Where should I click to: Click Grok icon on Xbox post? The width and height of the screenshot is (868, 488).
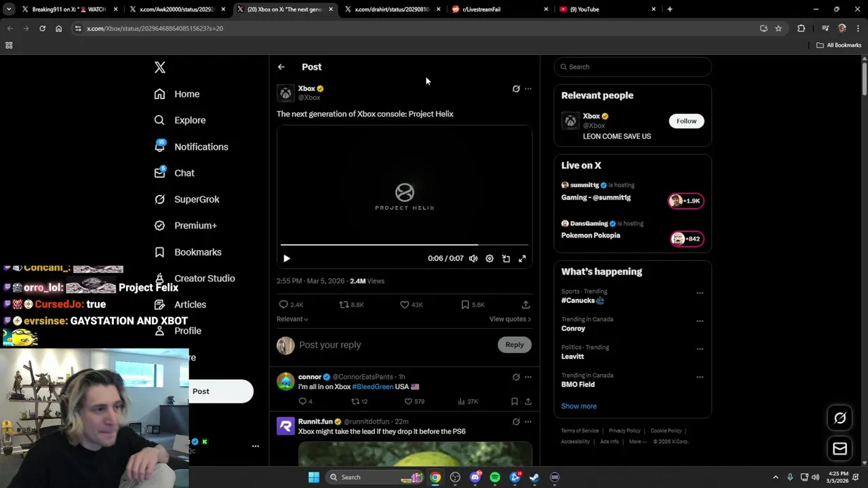pyautogui.click(x=516, y=89)
